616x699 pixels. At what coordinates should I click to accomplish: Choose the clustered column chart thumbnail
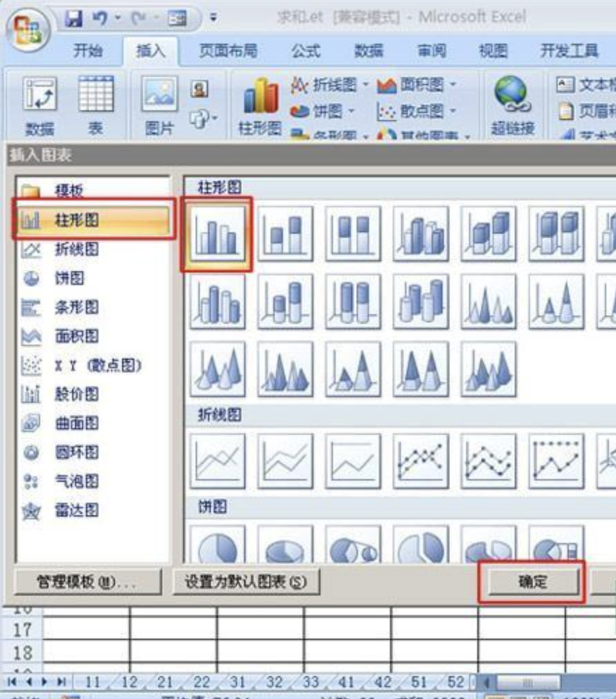point(217,234)
